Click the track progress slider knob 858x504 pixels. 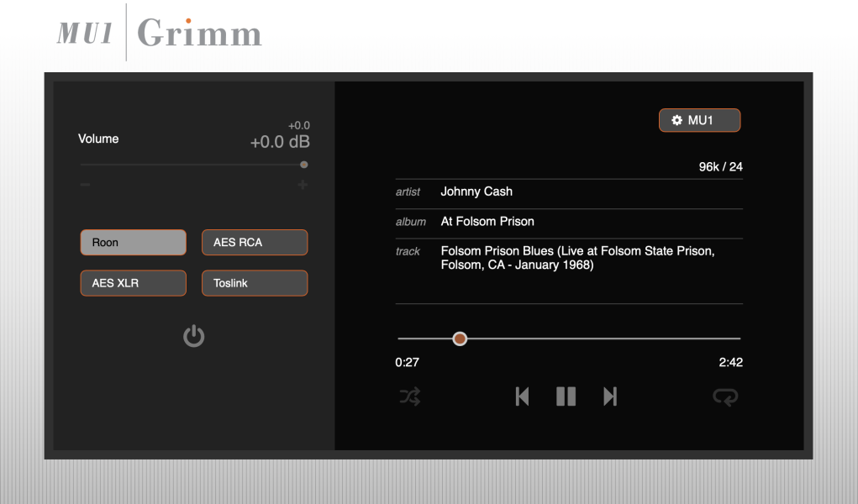(x=460, y=339)
